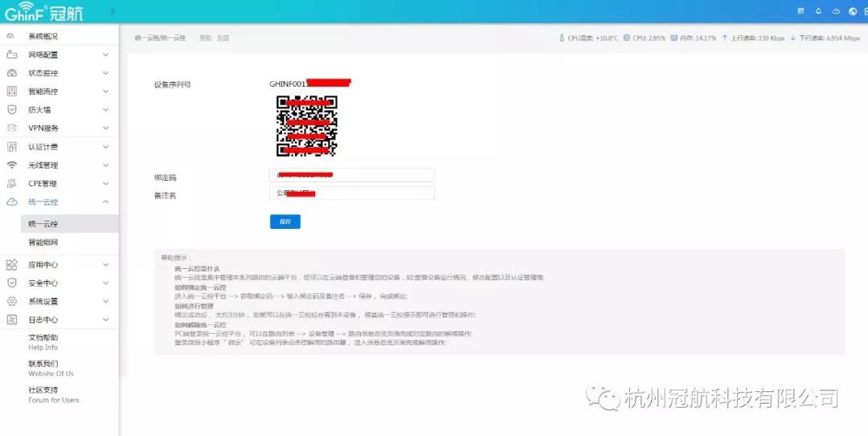Image resolution: width=868 pixels, height=436 pixels.
Task: Click the download rate arrow icon
Action: [792, 39]
